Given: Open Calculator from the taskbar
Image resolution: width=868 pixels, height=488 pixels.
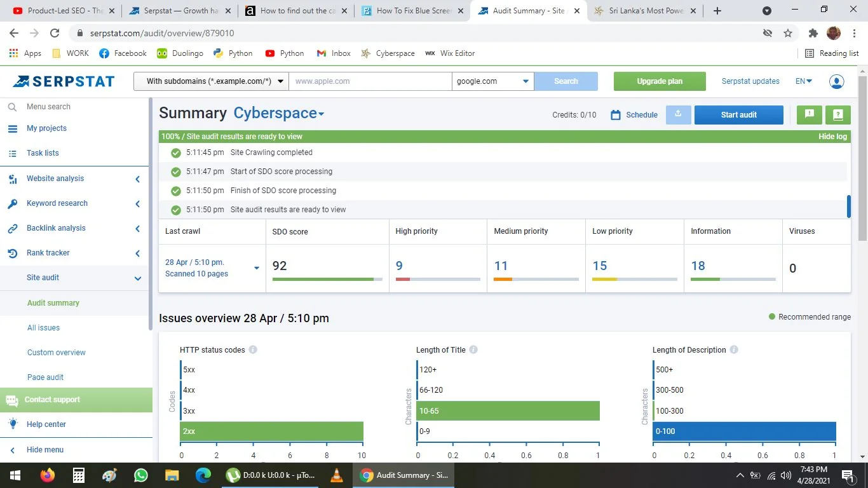Looking at the screenshot, I should coord(79,475).
